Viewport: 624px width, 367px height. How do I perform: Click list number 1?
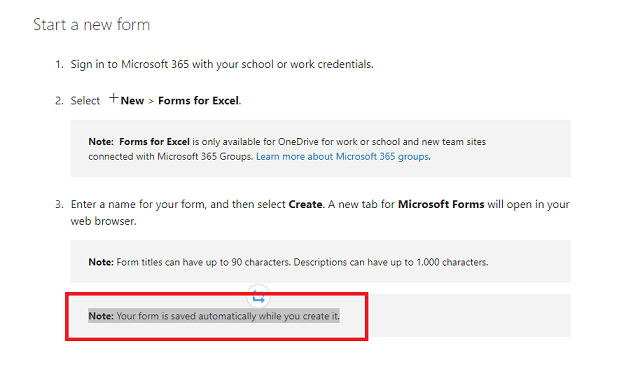coord(59,64)
